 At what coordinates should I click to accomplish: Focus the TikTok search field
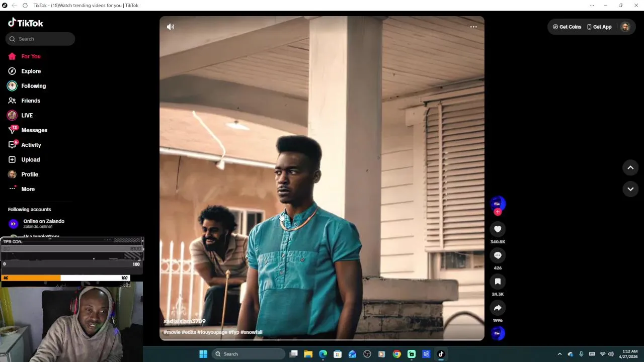point(40,39)
